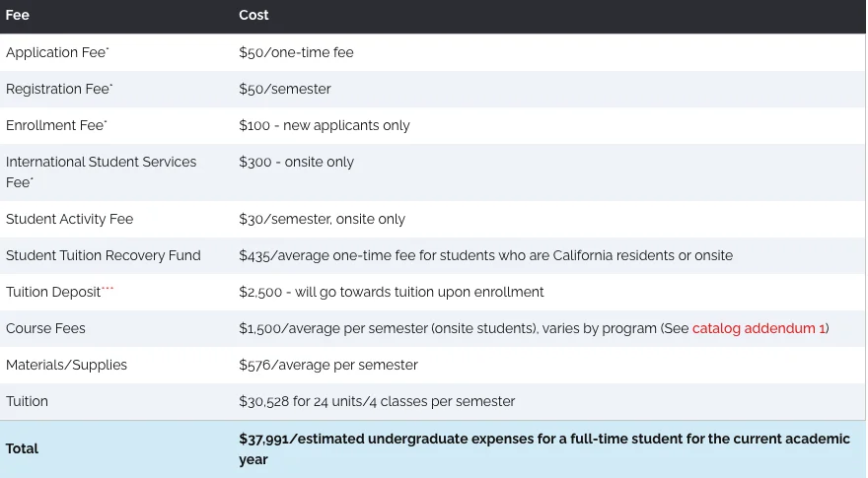Click the $50/semester cost text
This screenshot has width=868, height=478.
[285, 89]
